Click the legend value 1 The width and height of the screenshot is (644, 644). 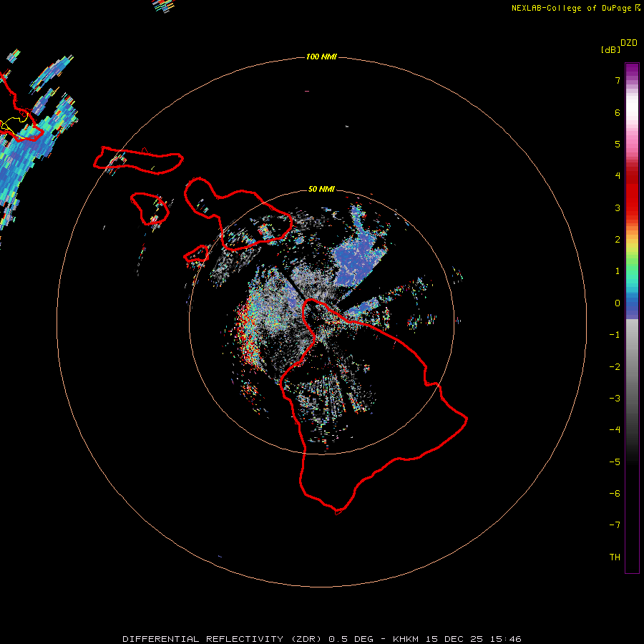tap(618, 271)
